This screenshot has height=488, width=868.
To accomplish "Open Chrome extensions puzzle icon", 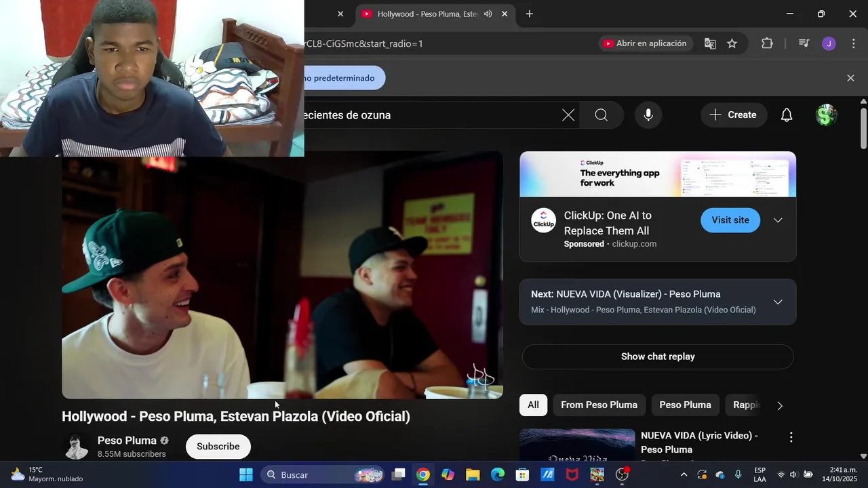I will pos(767,43).
